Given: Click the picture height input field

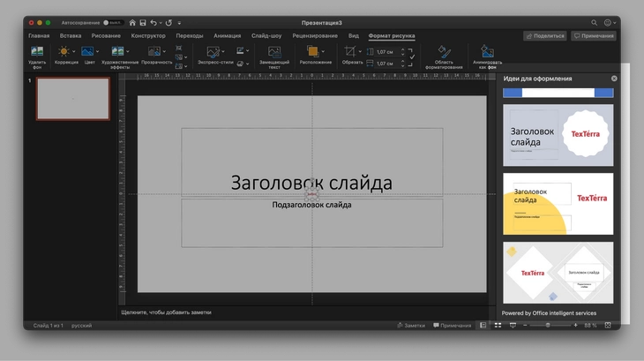Looking at the screenshot, I should (386, 52).
